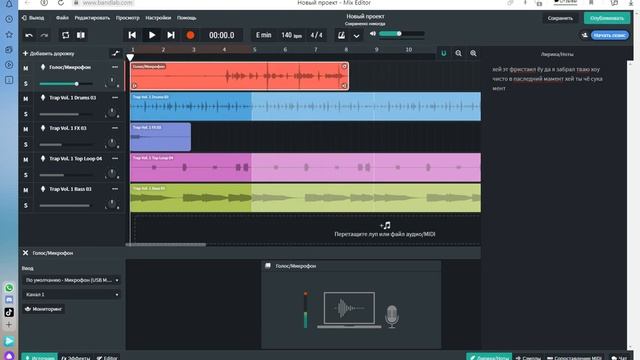Click the split region icon in toolbar
The width and height of the screenshot is (640, 360).
[81, 35]
